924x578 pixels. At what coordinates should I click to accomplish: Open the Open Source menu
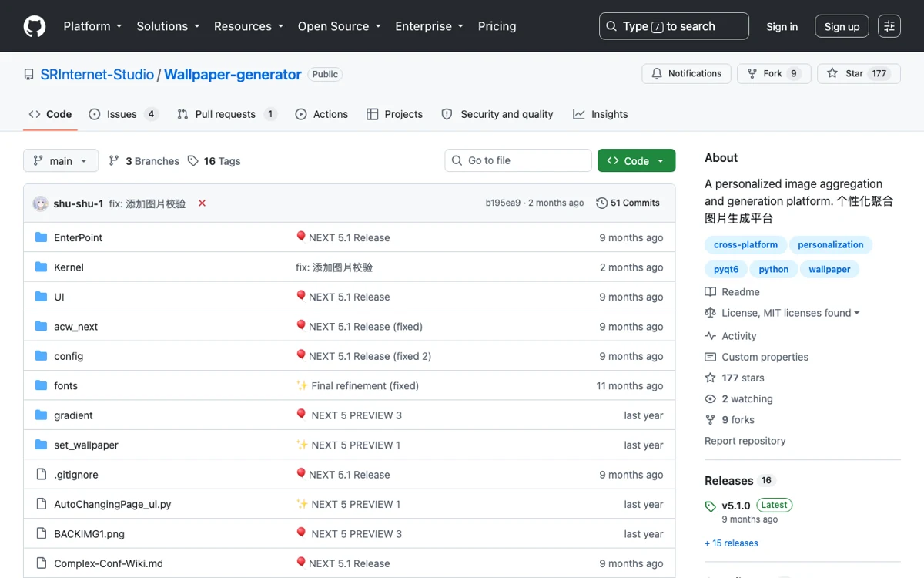tap(340, 26)
